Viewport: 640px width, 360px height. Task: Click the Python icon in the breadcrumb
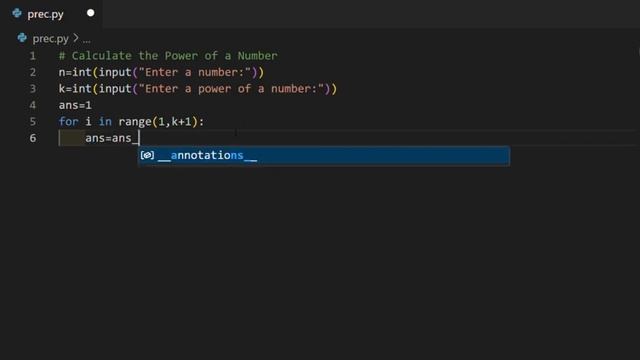[22, 38]
